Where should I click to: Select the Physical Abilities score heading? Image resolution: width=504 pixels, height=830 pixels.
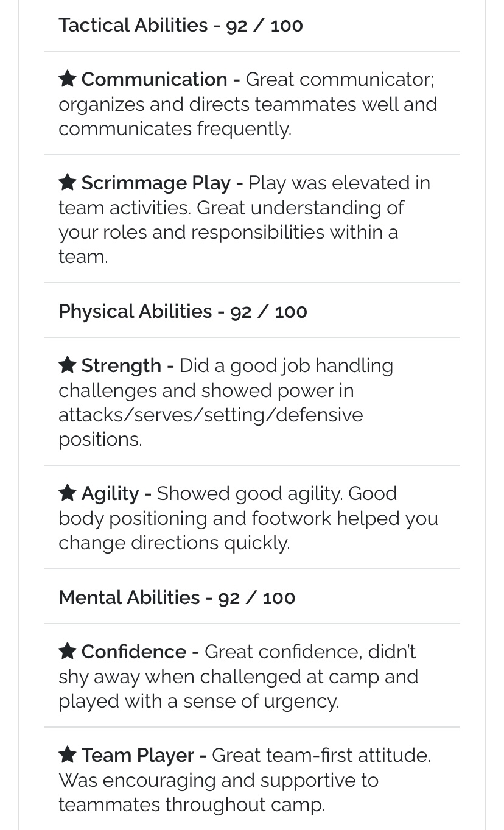pos(183,311)
